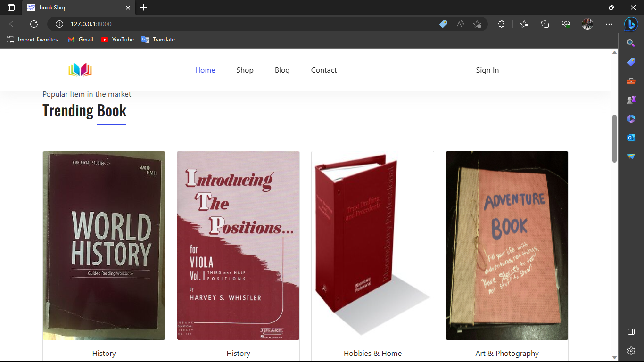Open the Bing Copilot sidebar icon
644x362 pixels.
pyautogui.click(x=631, y=24)
